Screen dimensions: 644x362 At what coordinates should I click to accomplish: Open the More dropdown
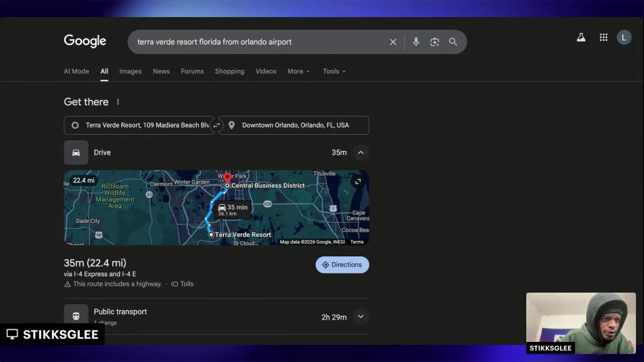pos(298,71)
